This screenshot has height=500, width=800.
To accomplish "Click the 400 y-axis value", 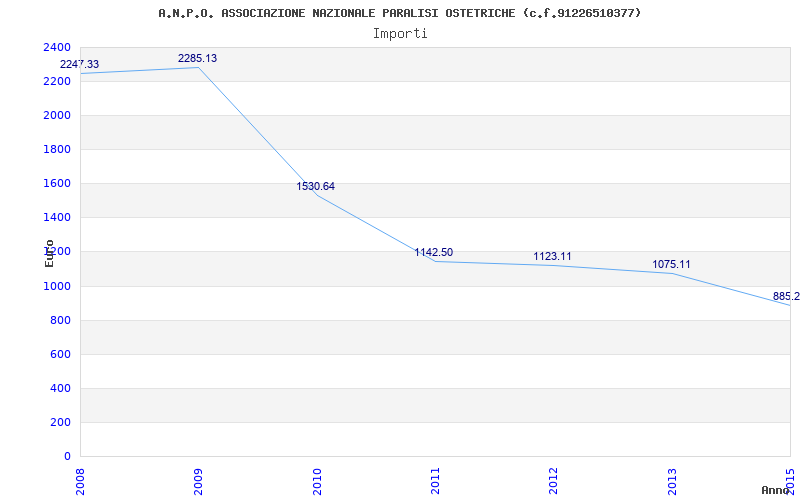I will point(60,388).
